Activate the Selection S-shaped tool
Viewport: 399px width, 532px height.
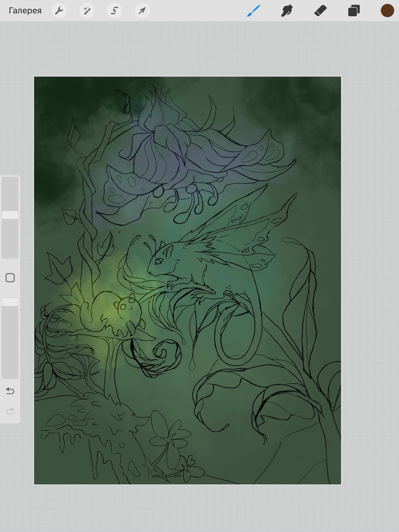click(x=114, y=11)
